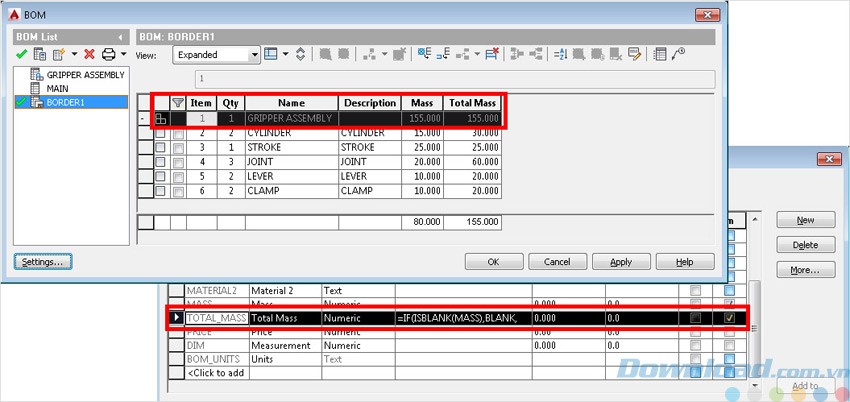This screenshot has width=850, height=402.
Task: Click the red X delete BOM icon
Action: pos(90,54)
